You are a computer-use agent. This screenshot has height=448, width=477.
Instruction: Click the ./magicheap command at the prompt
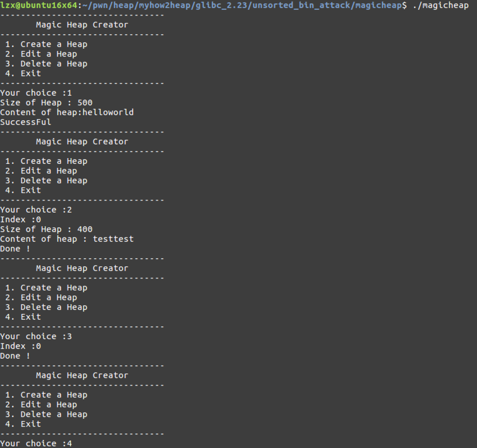click(440, 5)
